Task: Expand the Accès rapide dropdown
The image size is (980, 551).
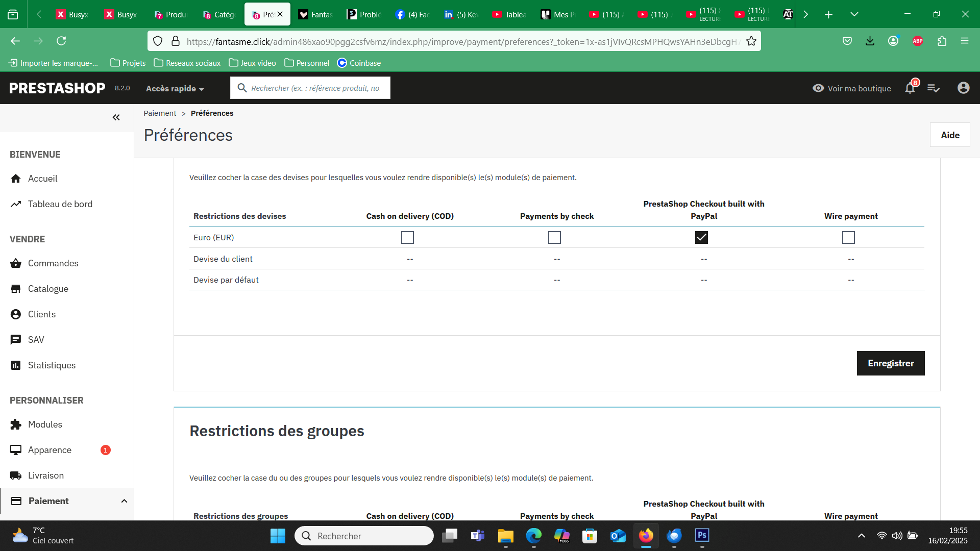Action: 175,88
